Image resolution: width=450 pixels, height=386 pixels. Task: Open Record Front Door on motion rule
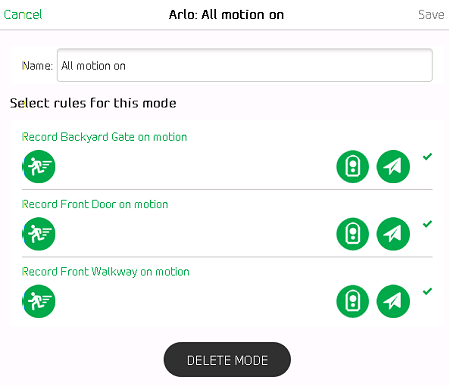(x=95, y=204)
